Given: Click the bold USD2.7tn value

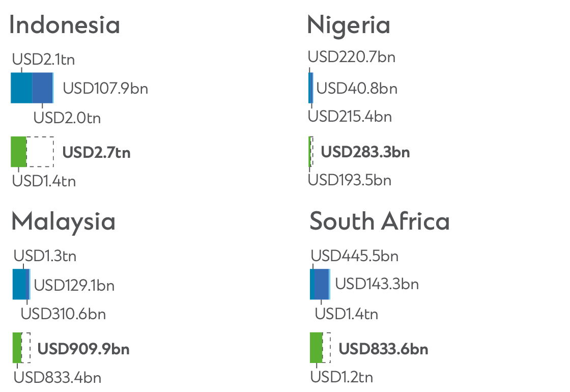Looking at the screenshot, I should (96, 152).
